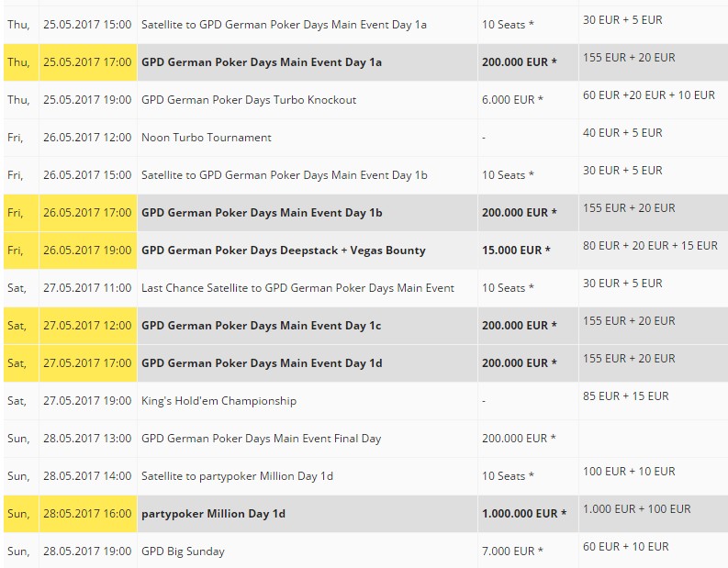Image resolution: width=728 pixels, height=568 pixels.
Task: Select 'GPD German Poker Days Deepstack + Vegas Bounty'
Action: tap(284, 251)
